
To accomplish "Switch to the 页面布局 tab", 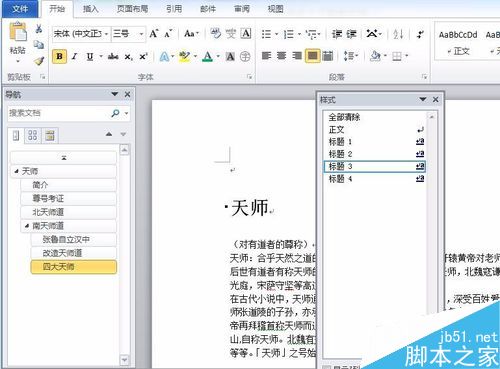I will coord(132,9).
